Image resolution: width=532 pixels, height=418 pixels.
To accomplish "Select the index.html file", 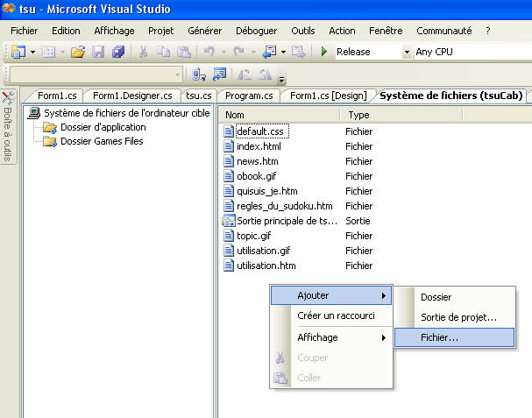I will pyautogui.click(x=259, y=146).
